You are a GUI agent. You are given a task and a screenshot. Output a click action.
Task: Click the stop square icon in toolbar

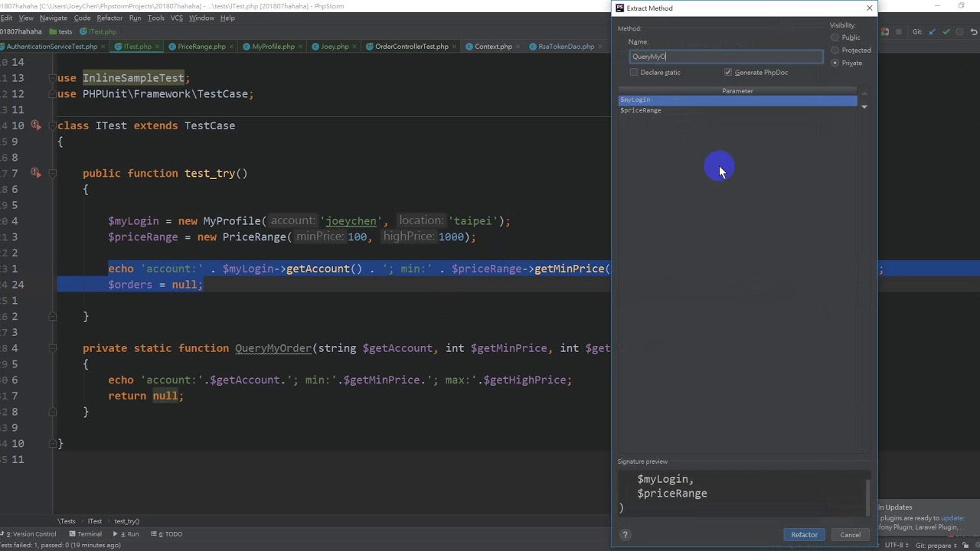coord(897,32)
